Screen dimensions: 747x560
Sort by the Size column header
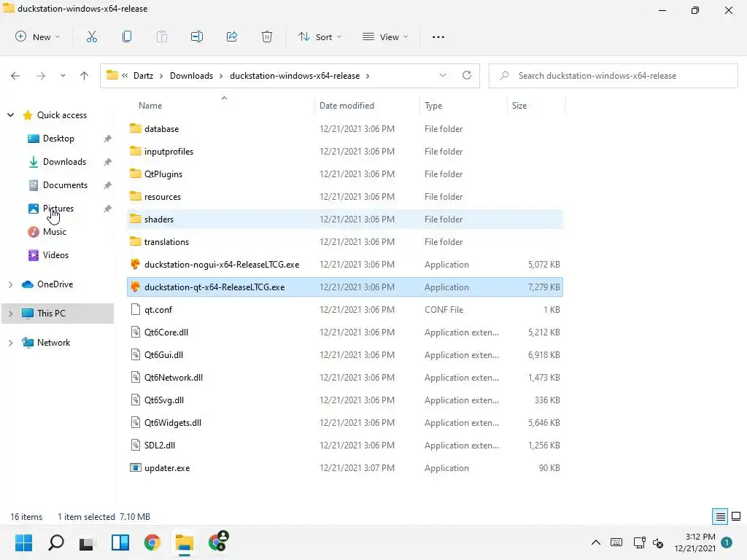[x=519, y=106]
